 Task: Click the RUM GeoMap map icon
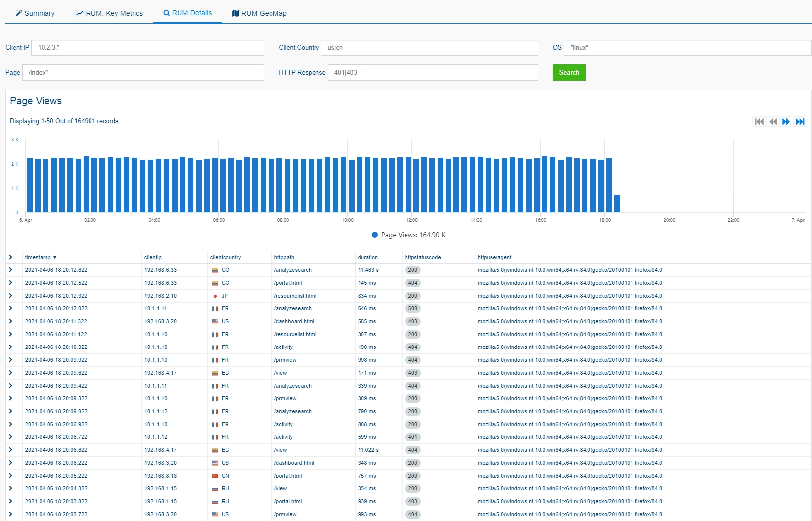(x=235, y=13)
